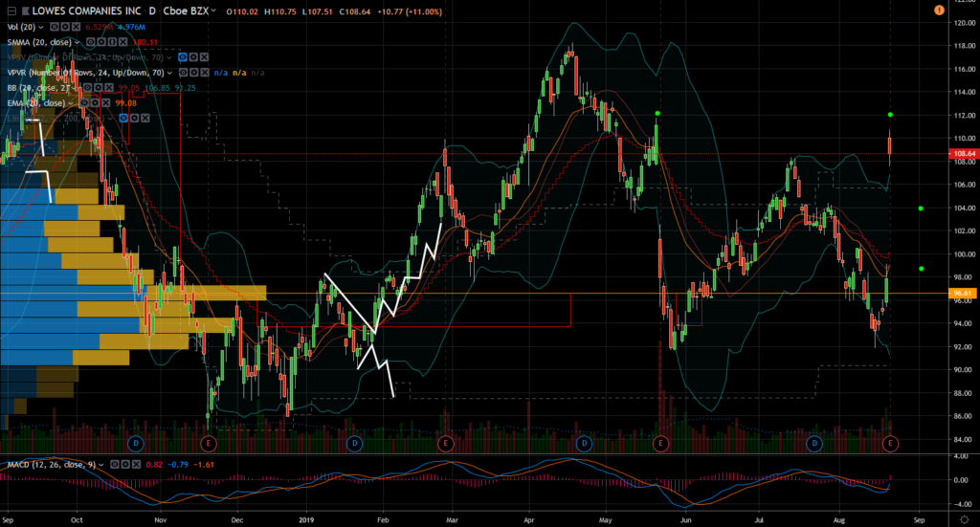Toggle visibility of the MACD indicator
The height and width of the screenshot is (527, 980).
tap(115, 465)
